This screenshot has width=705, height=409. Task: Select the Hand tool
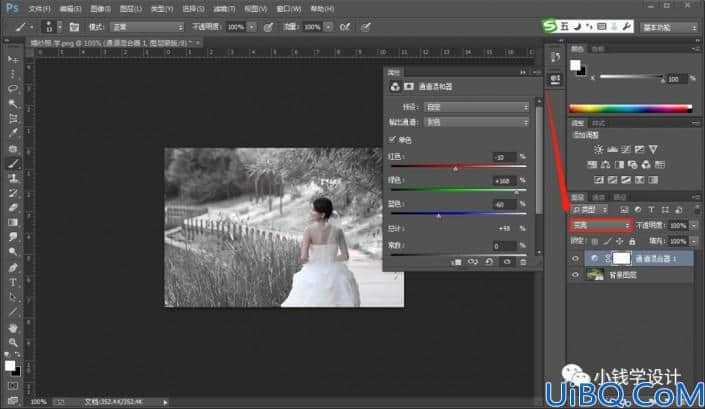13,327
